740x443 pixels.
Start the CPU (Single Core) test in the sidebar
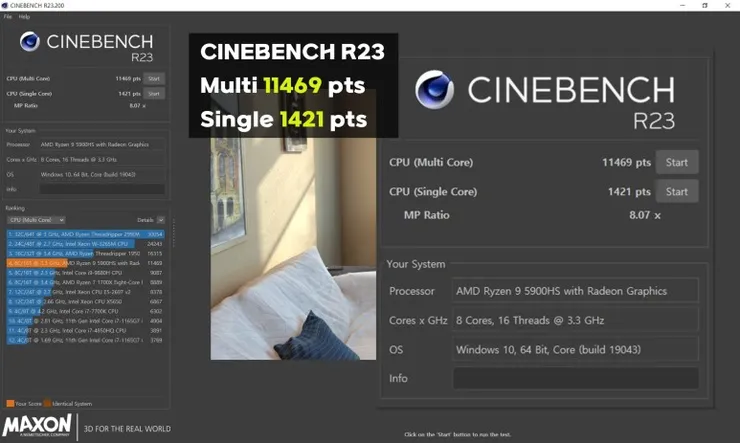pos(154,94)
